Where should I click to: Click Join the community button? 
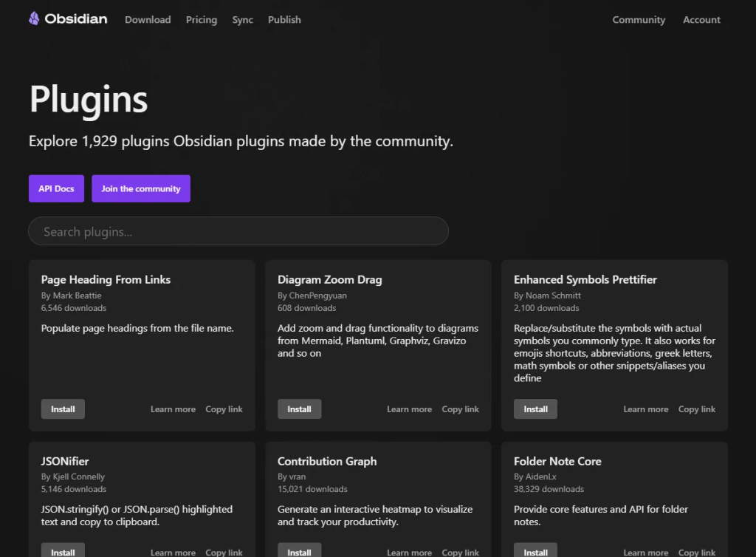pos(141,188)
